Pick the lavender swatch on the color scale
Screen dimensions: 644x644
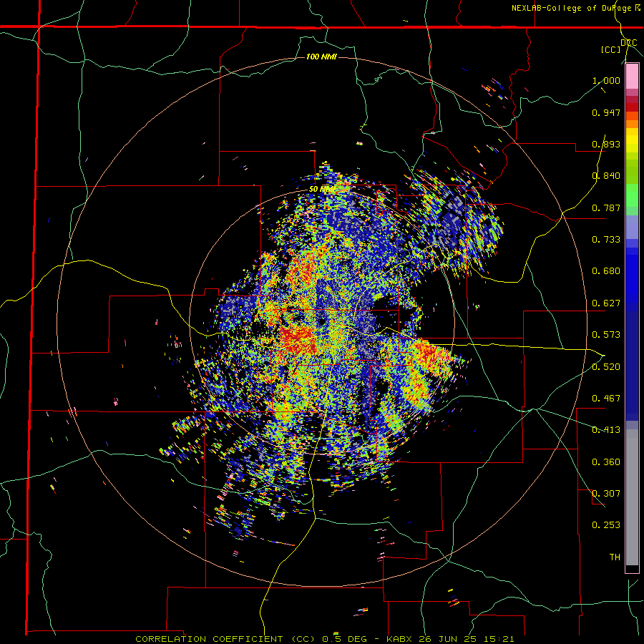tap(632, 227)
